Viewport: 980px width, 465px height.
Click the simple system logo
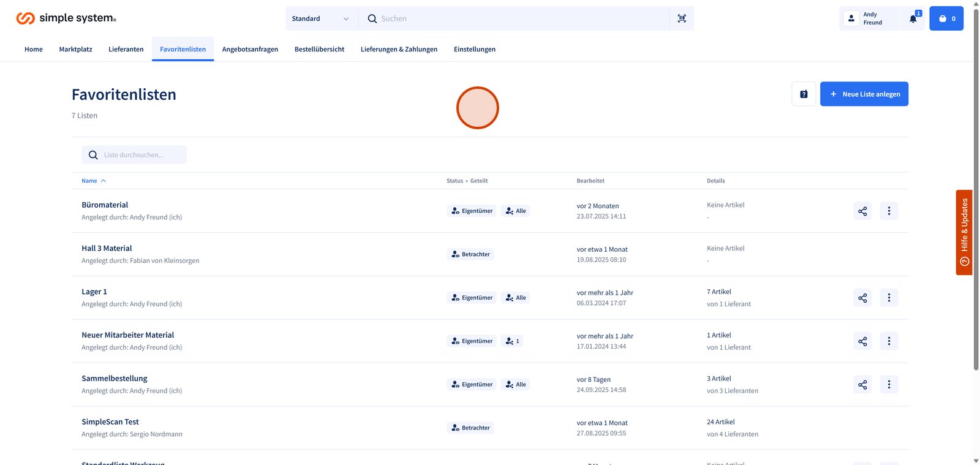[x=66, y=18]
